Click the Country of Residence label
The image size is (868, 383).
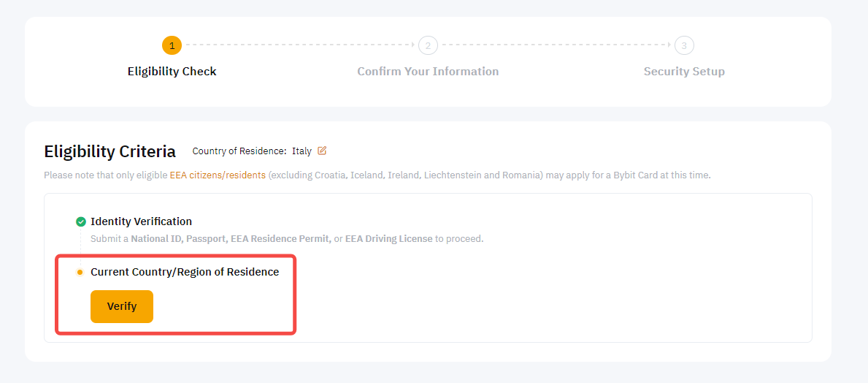(x=239, y=151)
